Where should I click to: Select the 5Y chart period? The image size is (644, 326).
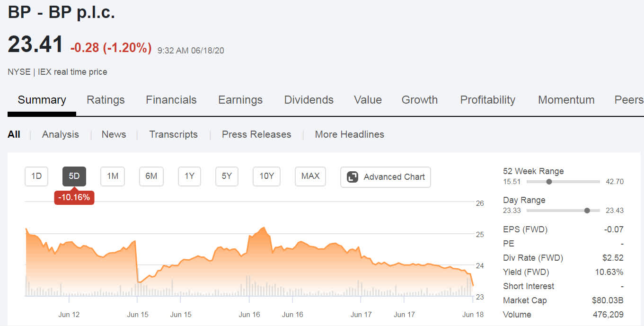click(x=228, y=176)
